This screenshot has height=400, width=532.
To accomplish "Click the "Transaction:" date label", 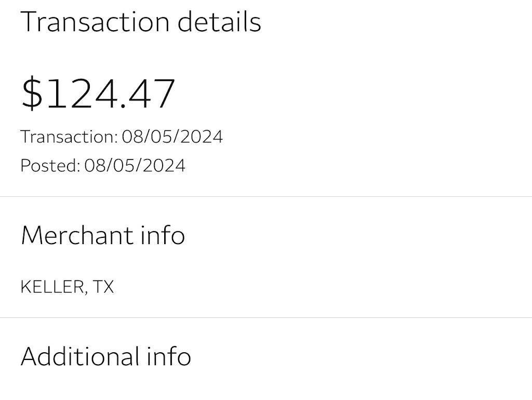I will click(x=69, y=137).
